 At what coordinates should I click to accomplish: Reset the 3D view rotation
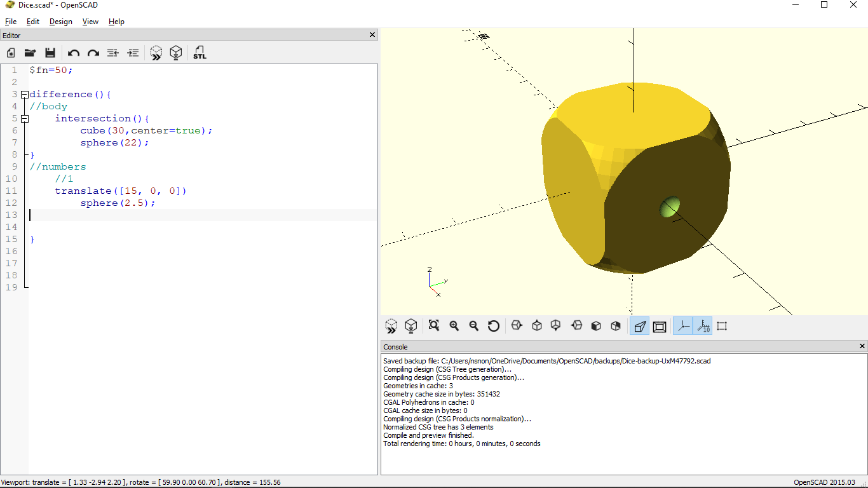point(494,326)
